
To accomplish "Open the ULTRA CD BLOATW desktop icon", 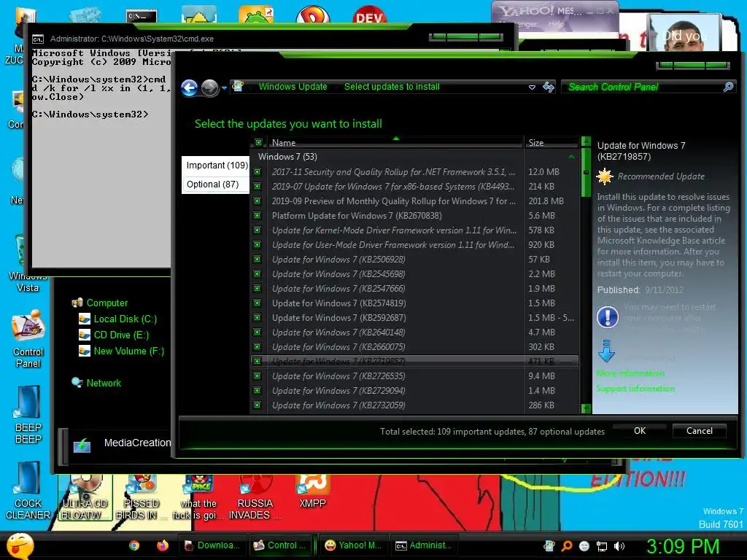I will [85, 497].
